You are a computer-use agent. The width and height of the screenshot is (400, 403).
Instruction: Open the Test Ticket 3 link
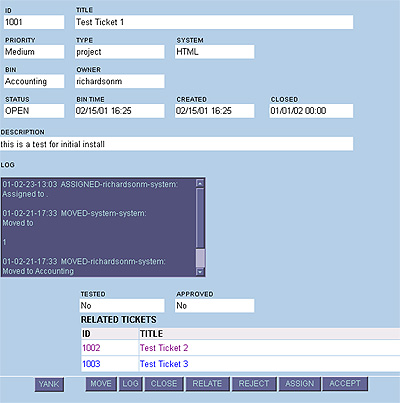click(164, 364)
